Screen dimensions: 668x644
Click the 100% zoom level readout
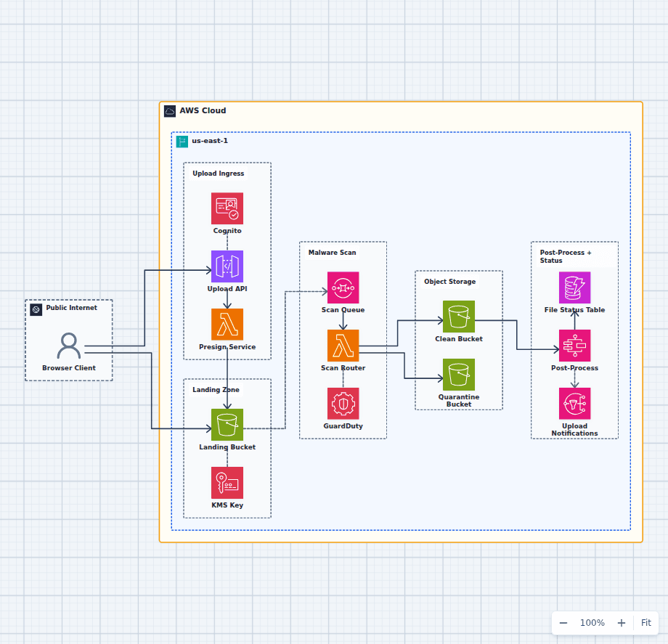tap(592, 623)
